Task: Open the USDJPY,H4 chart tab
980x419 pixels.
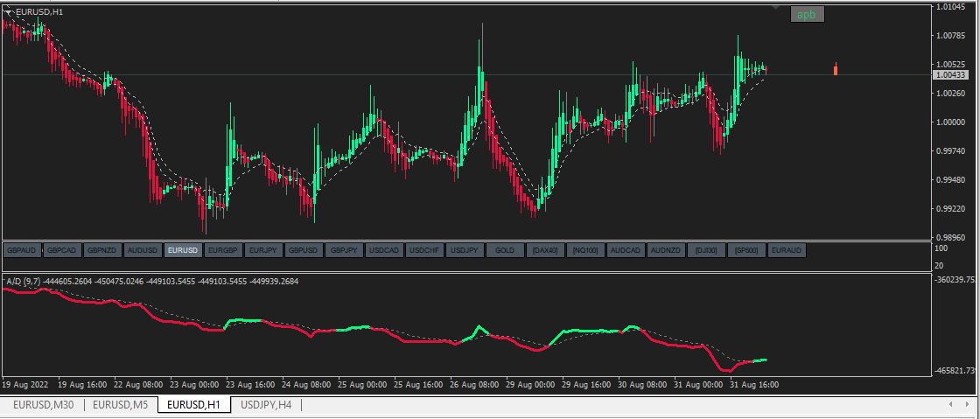Action: [x=266, y=405]
